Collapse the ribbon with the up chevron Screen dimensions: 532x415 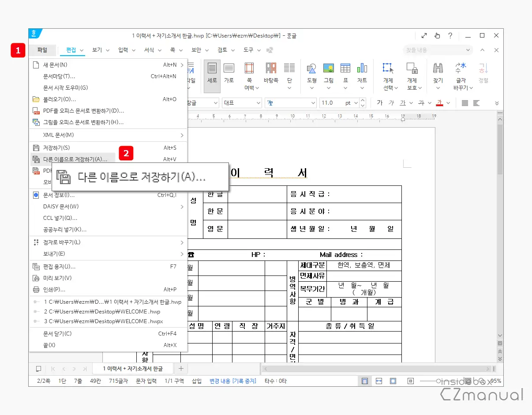pos(482,50)
